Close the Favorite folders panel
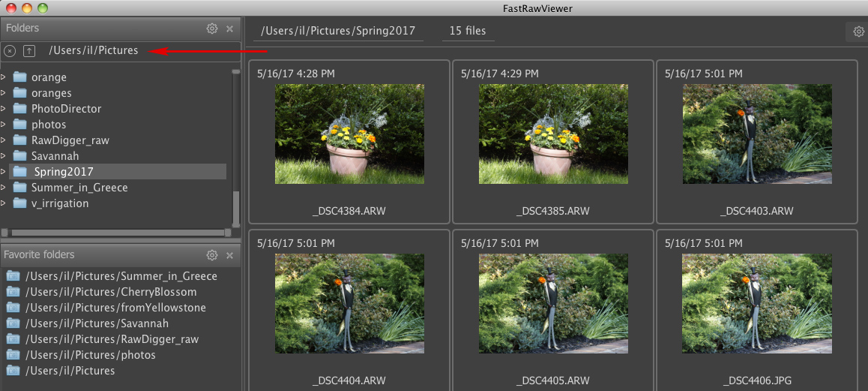 [x=229, y=255]
